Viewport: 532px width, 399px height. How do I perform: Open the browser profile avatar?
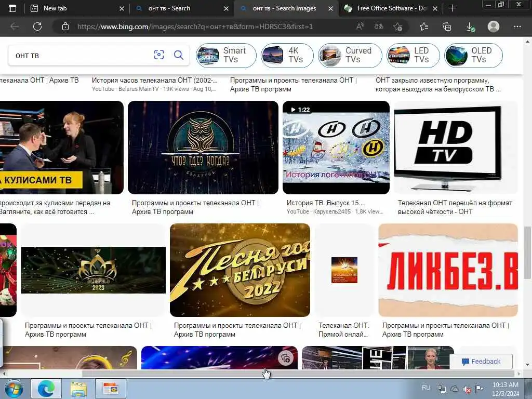click(x=494, y=26)
